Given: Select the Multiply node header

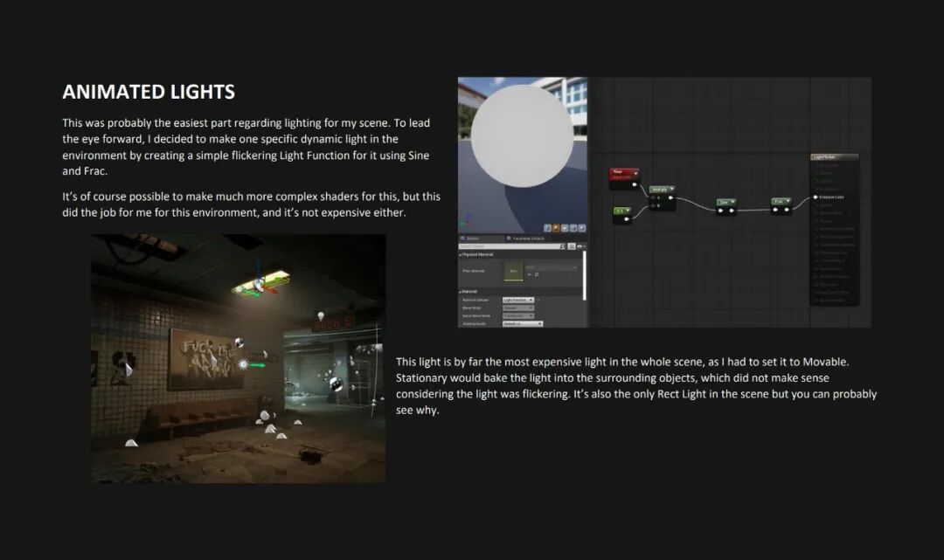Looking at the screenshot, I should tap(663, 190).
